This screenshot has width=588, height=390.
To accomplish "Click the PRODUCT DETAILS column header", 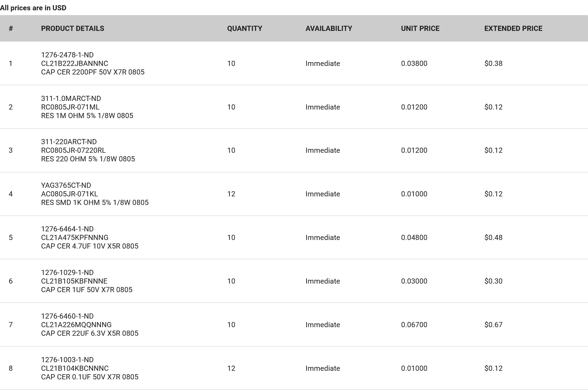I will pos(72,28).
